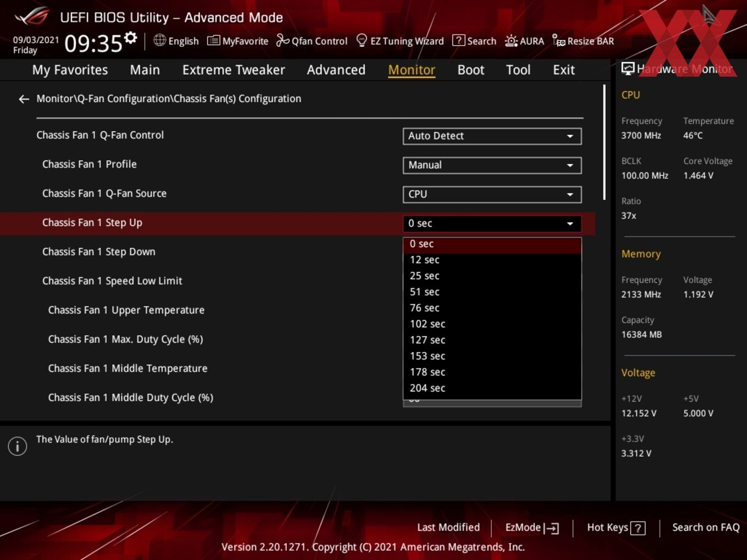Click the memory capacity 16384 MB
747x560 pixels.
tap(642, 334)
